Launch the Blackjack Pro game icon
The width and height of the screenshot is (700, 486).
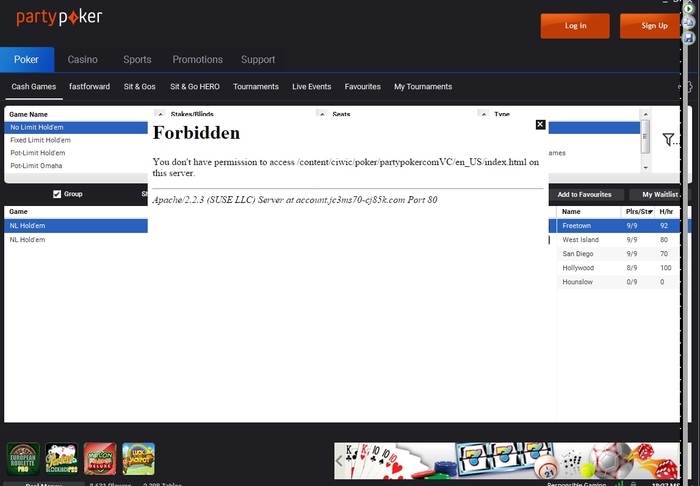point(62,459)
